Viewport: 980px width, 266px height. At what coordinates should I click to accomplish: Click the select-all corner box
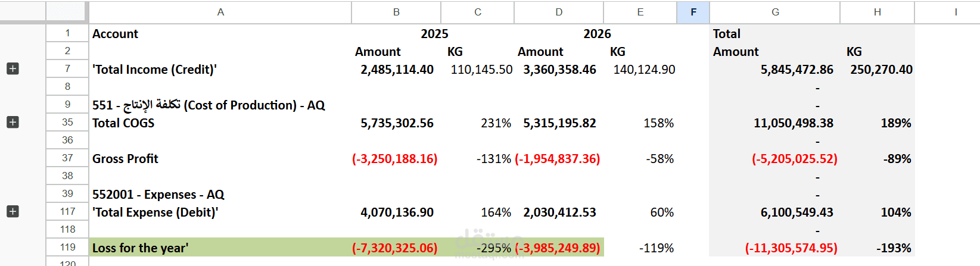(x=67, y=12)
